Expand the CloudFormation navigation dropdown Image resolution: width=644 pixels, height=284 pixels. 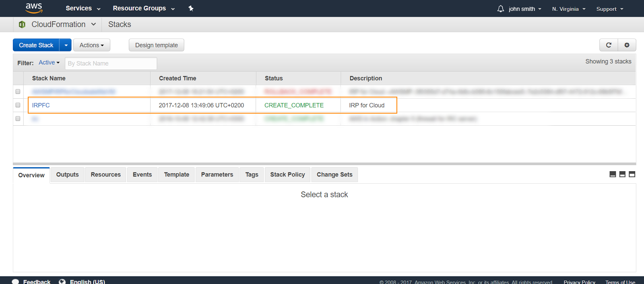(93, 24)
